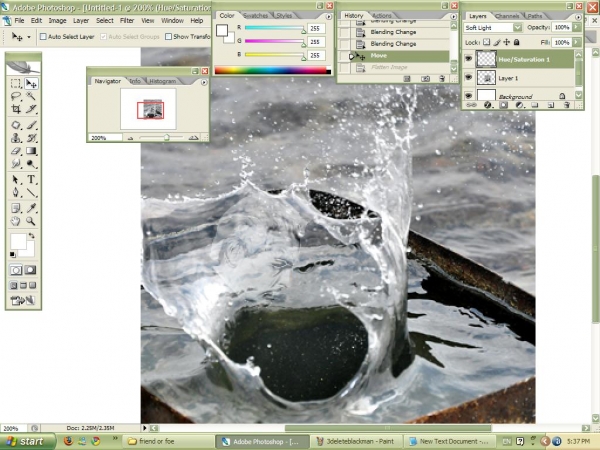Hide the Hue/Saturation 1 layer

click(x=468, y=59)
